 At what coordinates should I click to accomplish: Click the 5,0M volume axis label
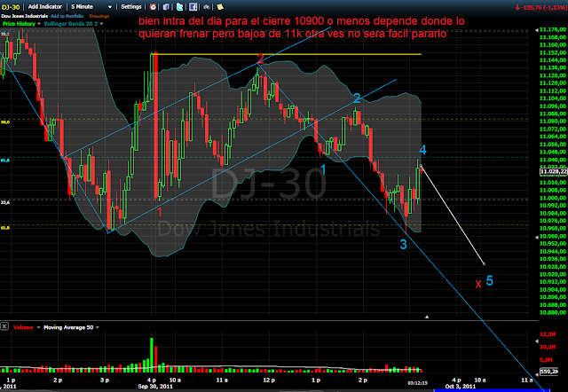click(548, 360)
